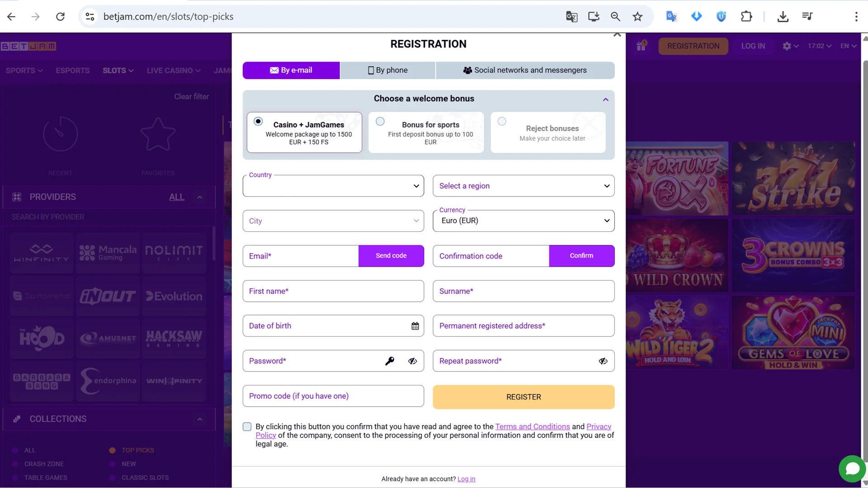Click the key icon in Password field
Viewport: 868px width, 488px height.
390,361
